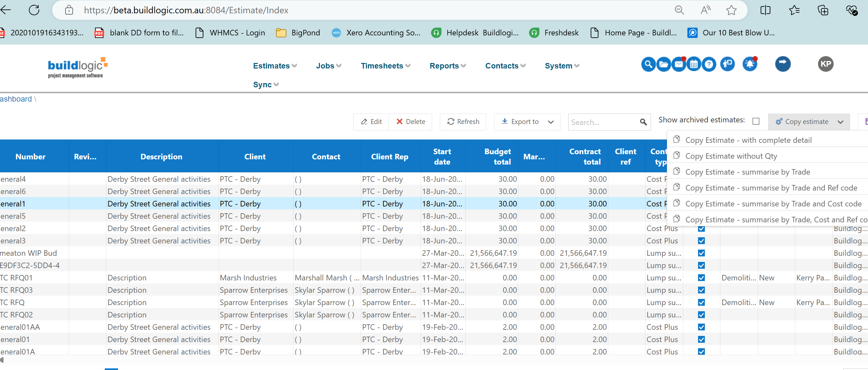Click the help question mark icon
This screenshot has width=868, height=370.
click(x=709, y=64)
